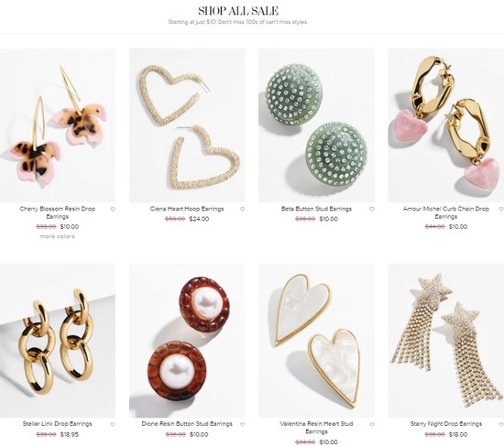Image resolution: width=504 pixels, height=446 pixels.
Task: Favorite Starry Night Drop Earrings heart icon
Action: (501, 424)
